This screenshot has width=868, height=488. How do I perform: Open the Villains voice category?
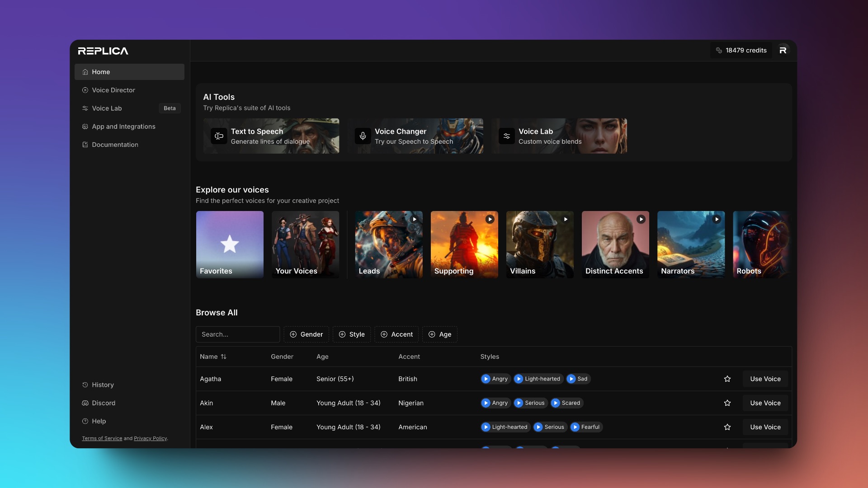[x=540, y=244]
